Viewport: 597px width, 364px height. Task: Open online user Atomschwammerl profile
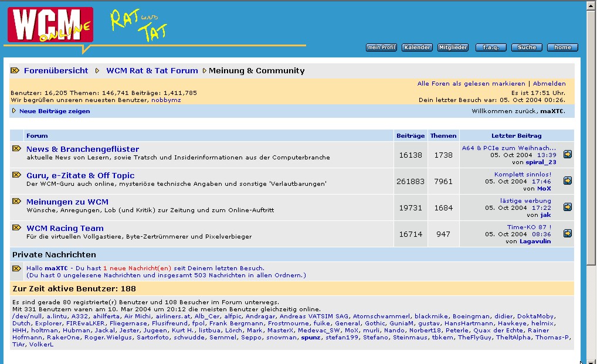coord(381,317)
